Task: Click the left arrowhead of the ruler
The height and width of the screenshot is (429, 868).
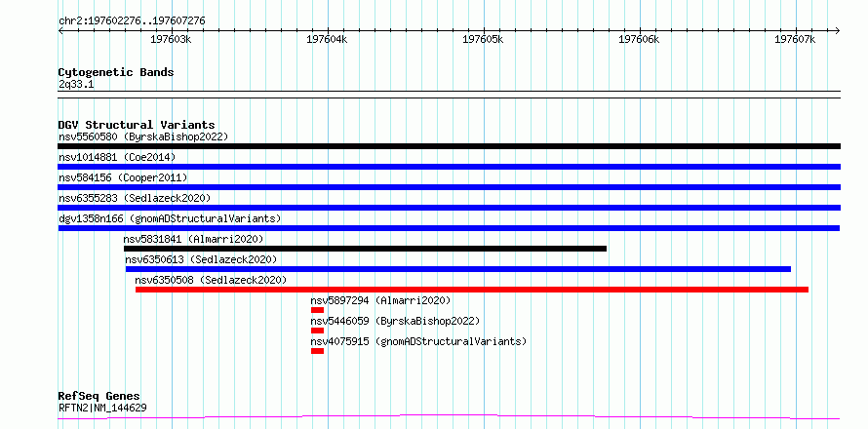Action: 60,30
